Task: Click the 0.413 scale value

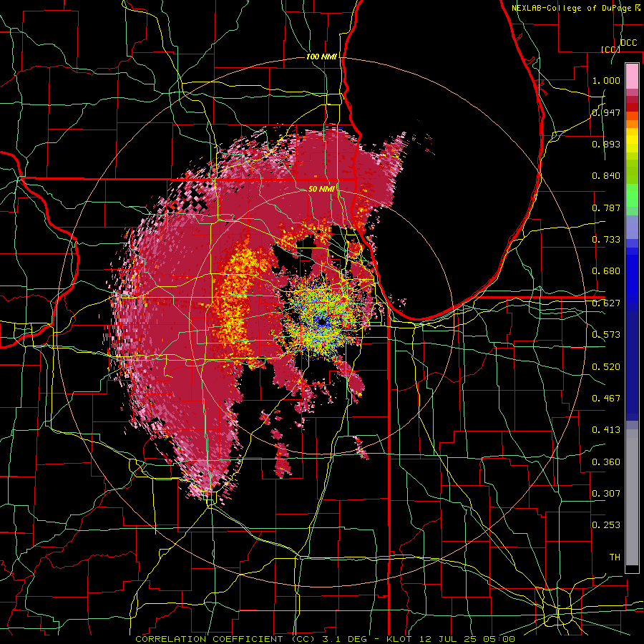Action: (x=606, y=429)
